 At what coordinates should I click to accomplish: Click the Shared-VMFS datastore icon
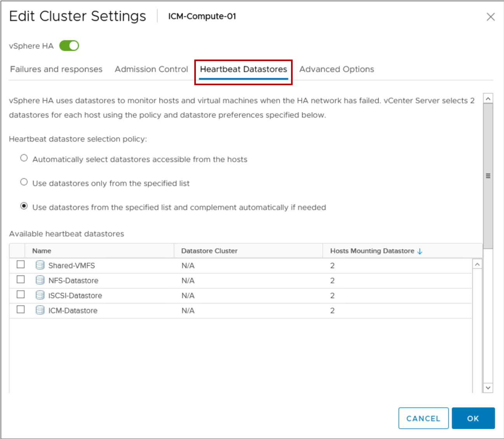tap(40, 265)
